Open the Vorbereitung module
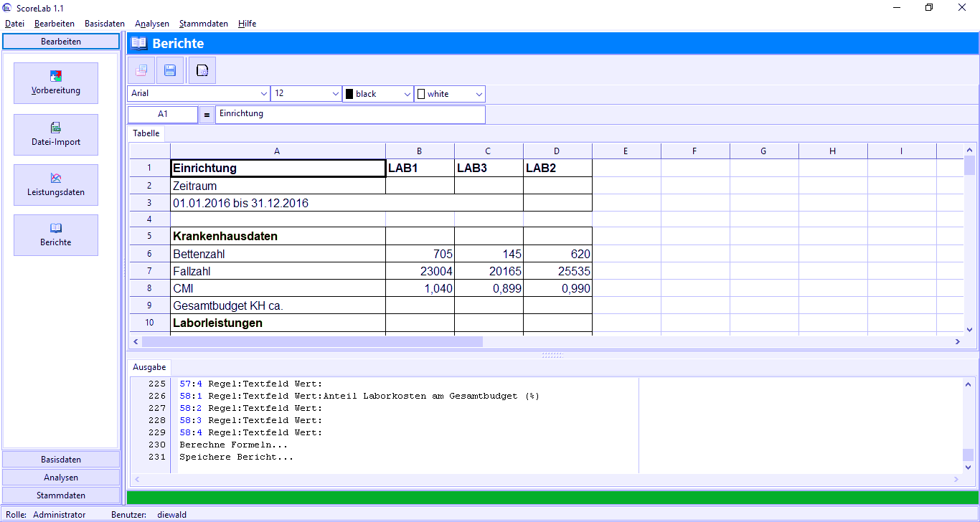This screenshot has width=980, height=522. click(55, 82)
